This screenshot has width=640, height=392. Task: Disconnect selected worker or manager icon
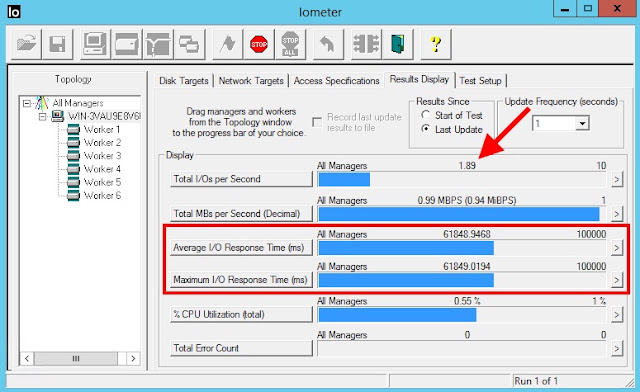[366, 44]
